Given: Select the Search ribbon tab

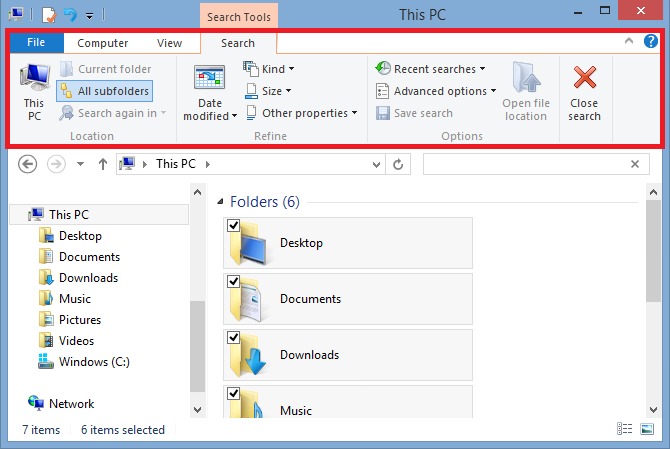Looking at the screenshot, I should tap(238, 43).
